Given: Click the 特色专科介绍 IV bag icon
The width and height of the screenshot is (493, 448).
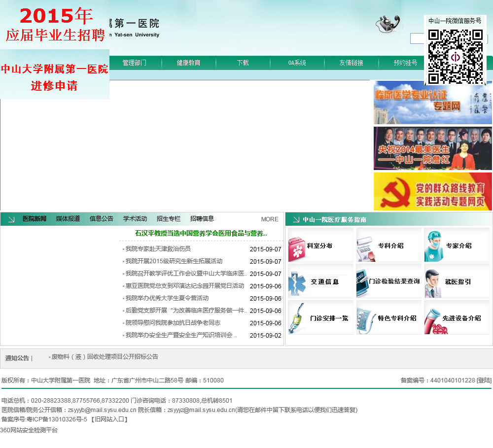Looking at the screenshot, I should [366, 320].
